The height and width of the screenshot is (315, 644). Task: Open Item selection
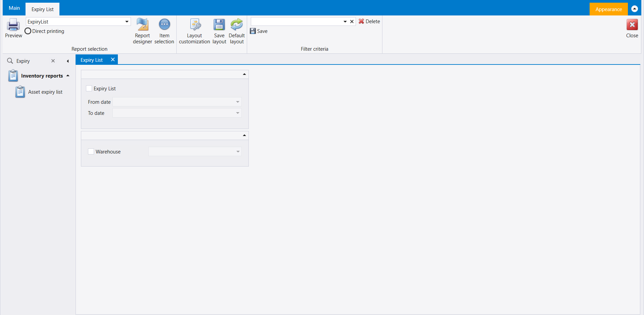tap(164, 31)
